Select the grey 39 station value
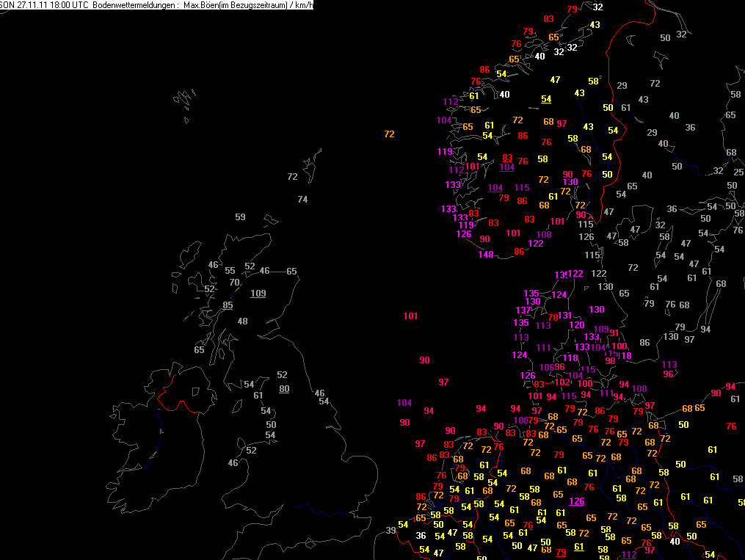 390,531
